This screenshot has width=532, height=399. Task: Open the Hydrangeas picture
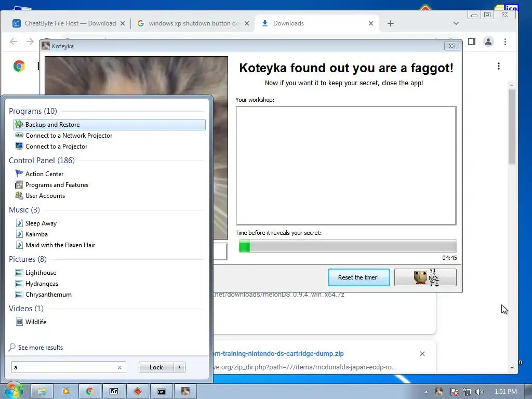coord(42,284)
